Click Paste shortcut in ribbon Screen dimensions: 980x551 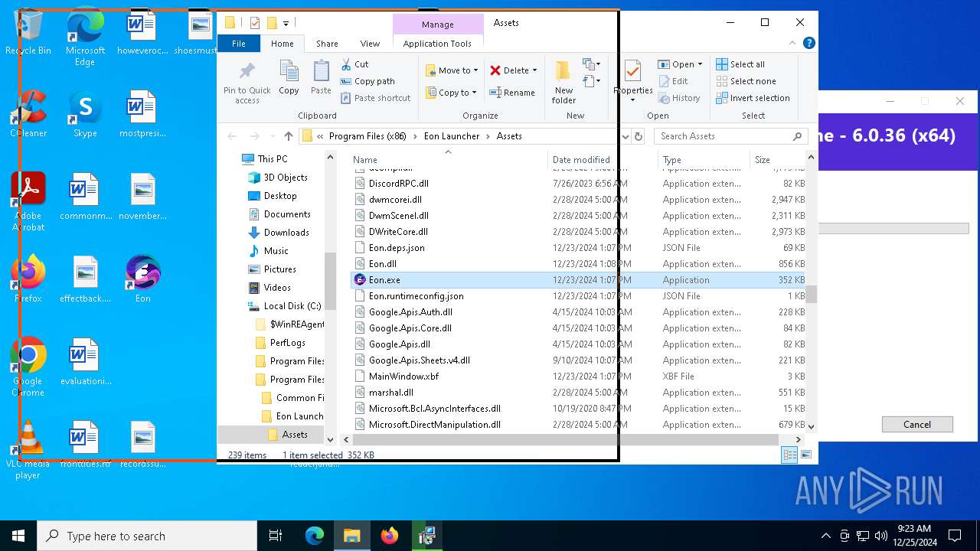tap(376, 98)
